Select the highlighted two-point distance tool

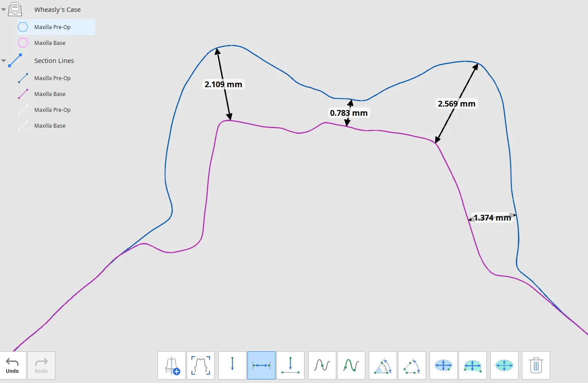(261, 365)
